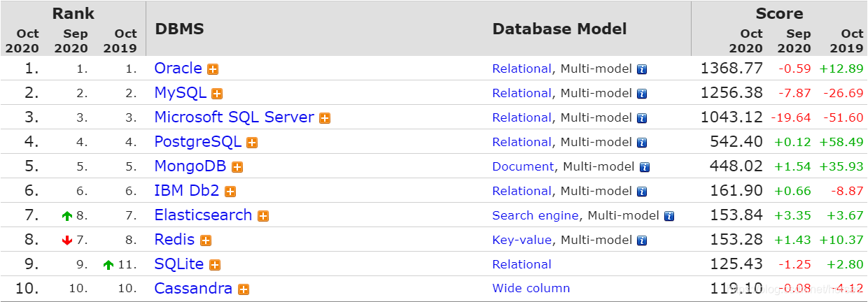Viewport: 868px width, 302px height.
Task: Click the green up arrow in SQLite's row
Action: coord(108,265)
